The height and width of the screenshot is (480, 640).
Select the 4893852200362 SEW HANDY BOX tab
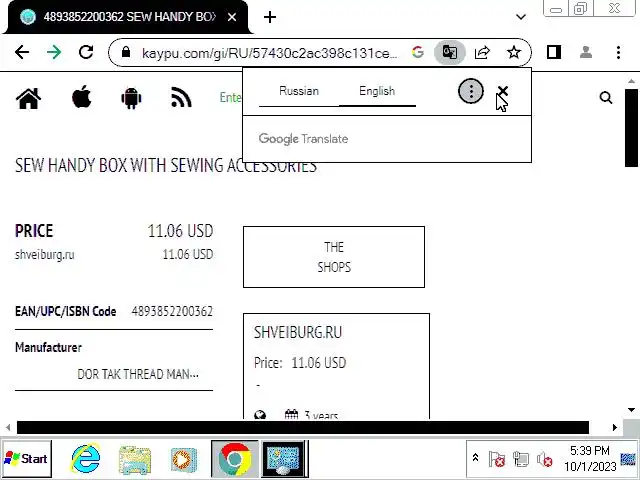click(x=127, y=17)
